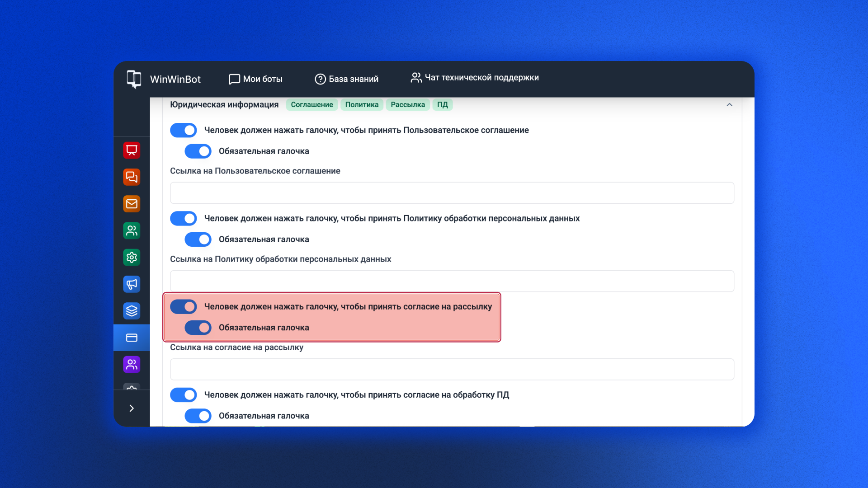Open Чат технической поддержки menu item
The image size is (868, 488).
[x=475, y=78]
